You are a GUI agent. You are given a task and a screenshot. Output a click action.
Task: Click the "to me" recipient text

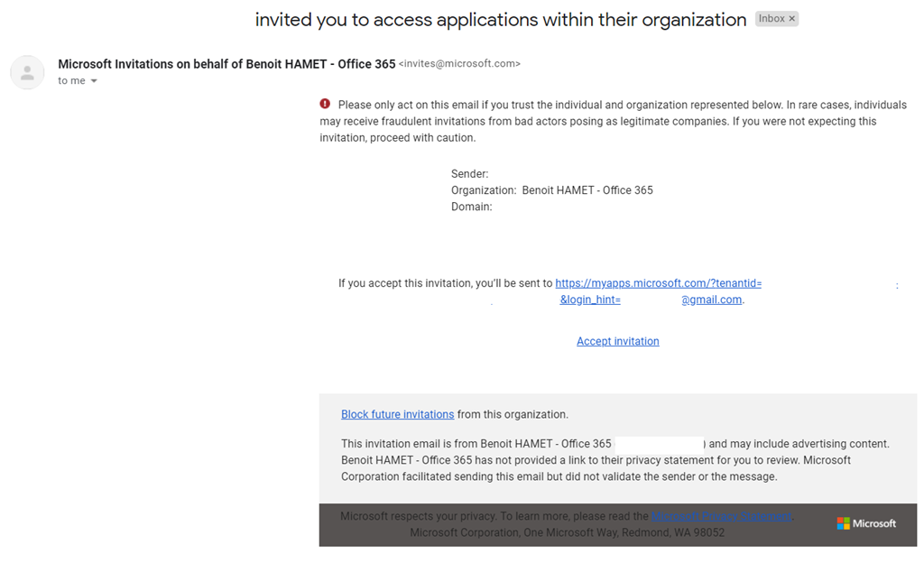click(x=71, y=81)
